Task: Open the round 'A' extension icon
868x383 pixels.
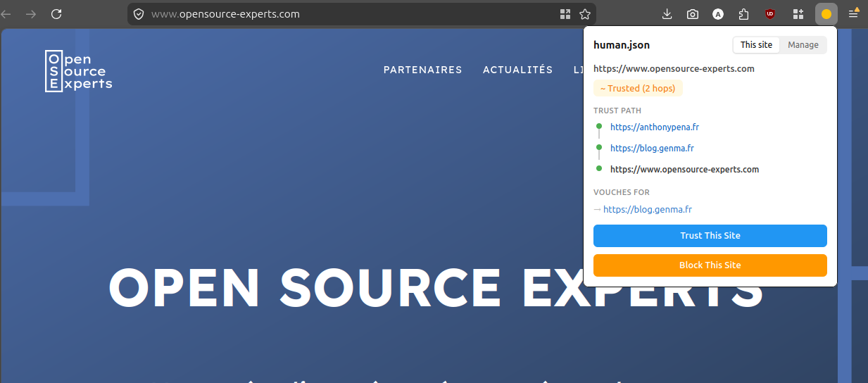Action: [x=718, y=14]
